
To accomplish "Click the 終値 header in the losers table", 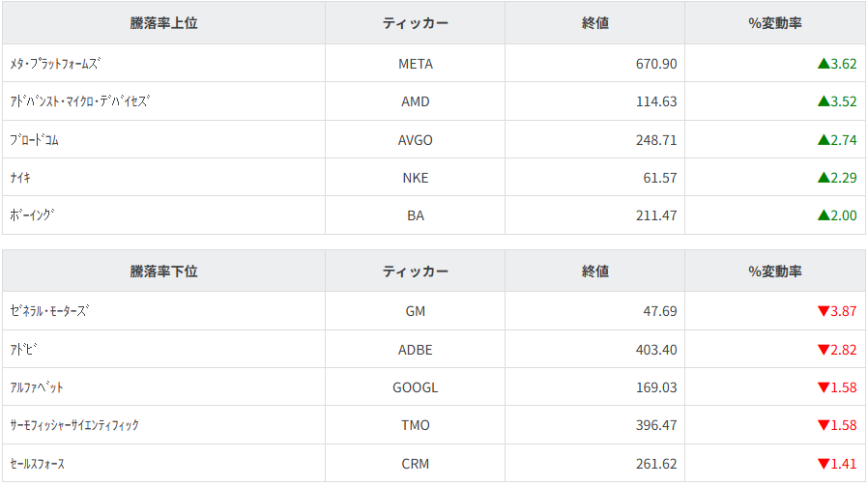I will coord(595,272).
